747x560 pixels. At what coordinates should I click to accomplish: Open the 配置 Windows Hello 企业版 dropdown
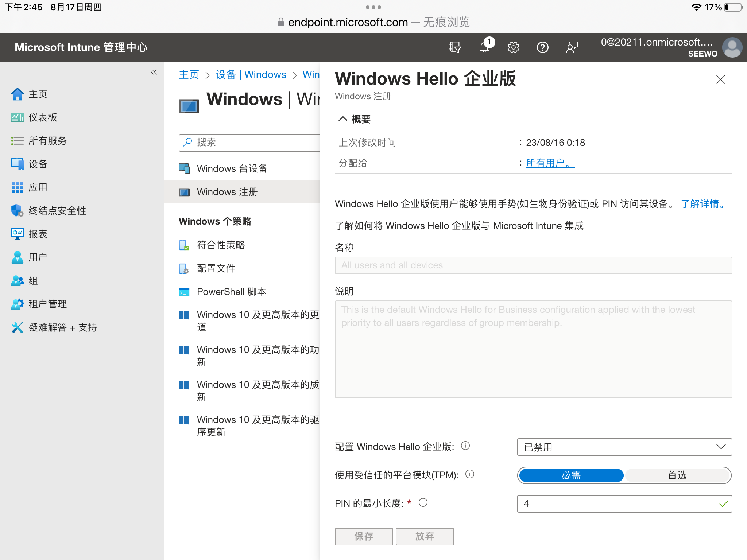624,447
